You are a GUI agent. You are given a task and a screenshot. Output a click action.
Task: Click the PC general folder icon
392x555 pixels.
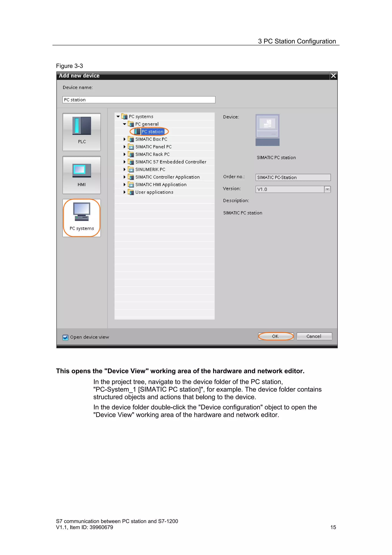pyautogui.click(x=131, y=124)
